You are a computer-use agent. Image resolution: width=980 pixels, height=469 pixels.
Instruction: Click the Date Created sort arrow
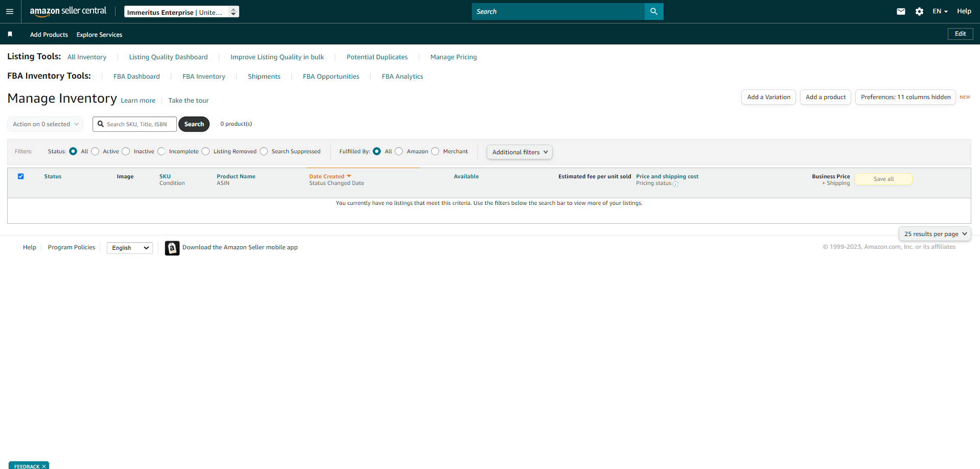pyautogui.click(x=349, y=176)
